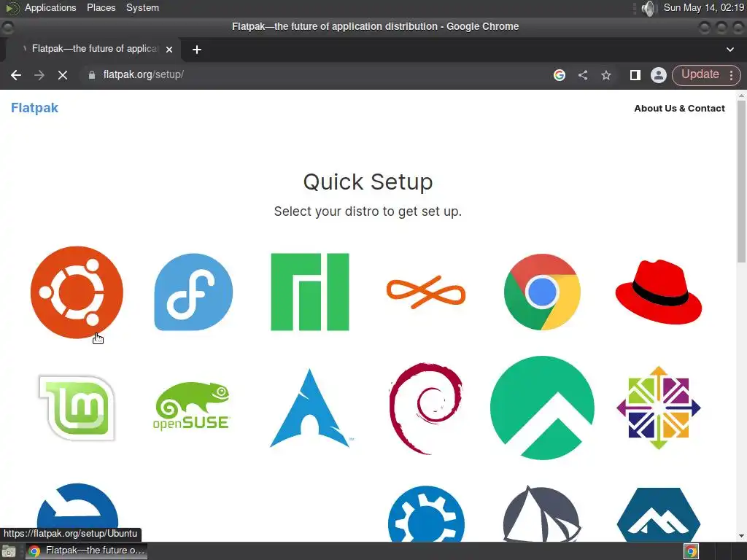This screenshot has width=747, height=560.
Task: Choose the dark gray sail logo
Action: [x=542, y=514]
